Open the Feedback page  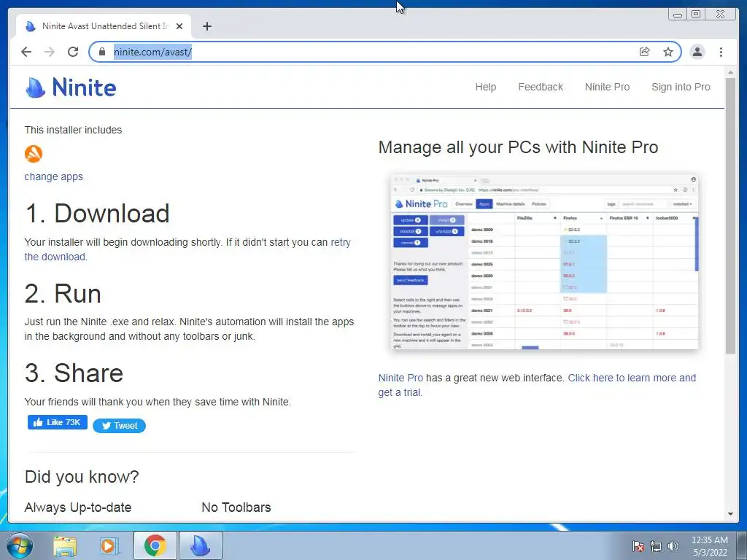541,87
